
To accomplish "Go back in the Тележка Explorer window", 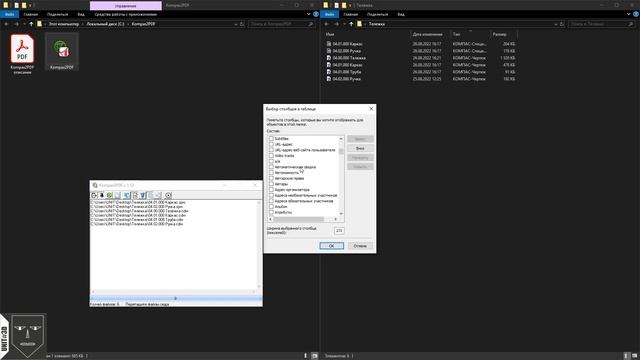I will coord(327,24).
